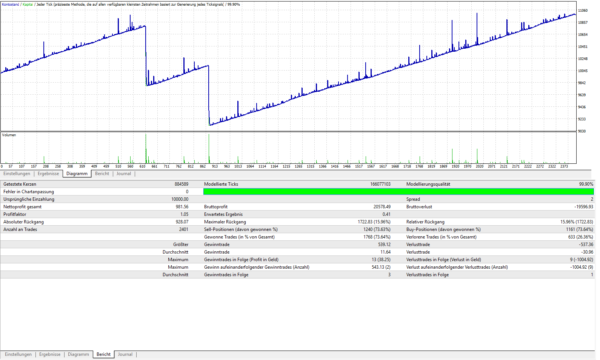Click the Kontostand legend label on the chart
The height and width of the screenshot is (360, 600).
tap(10, 4)
